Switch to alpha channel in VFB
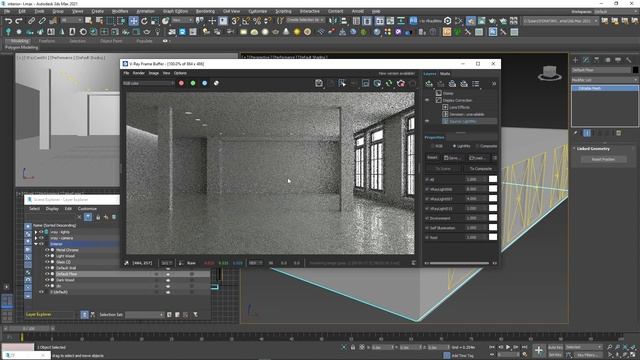The image size is (640, 360). coord(216,83)
